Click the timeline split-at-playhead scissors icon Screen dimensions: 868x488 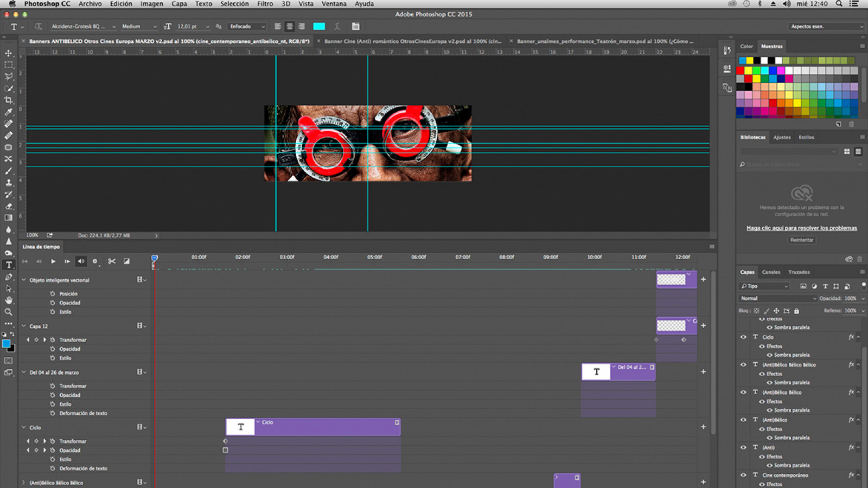[x=112, y=261]
